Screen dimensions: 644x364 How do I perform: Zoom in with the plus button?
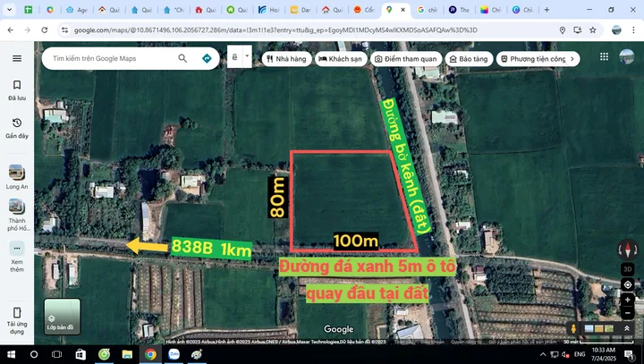[x=627, y=300]
